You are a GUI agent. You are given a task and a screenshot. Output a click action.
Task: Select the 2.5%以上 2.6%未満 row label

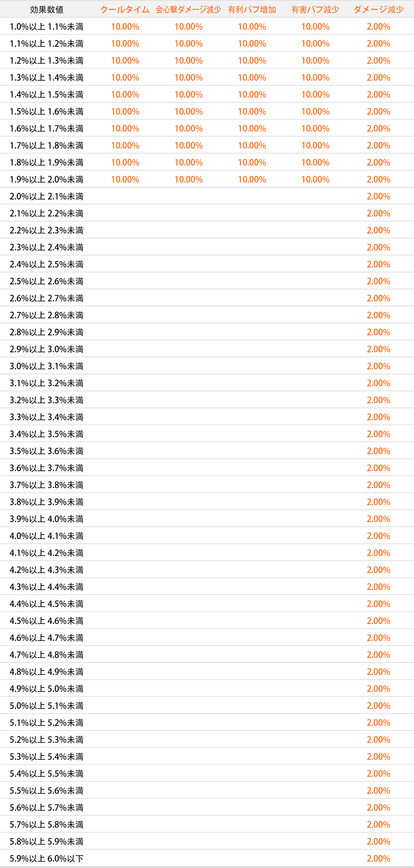tap(46, 281)
